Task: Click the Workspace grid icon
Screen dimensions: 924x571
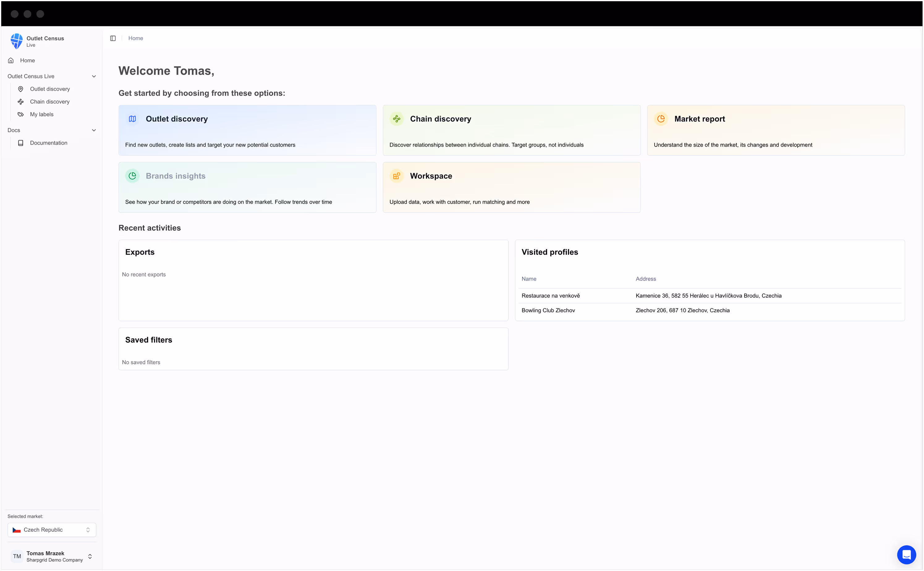Action: coord(397,176)
